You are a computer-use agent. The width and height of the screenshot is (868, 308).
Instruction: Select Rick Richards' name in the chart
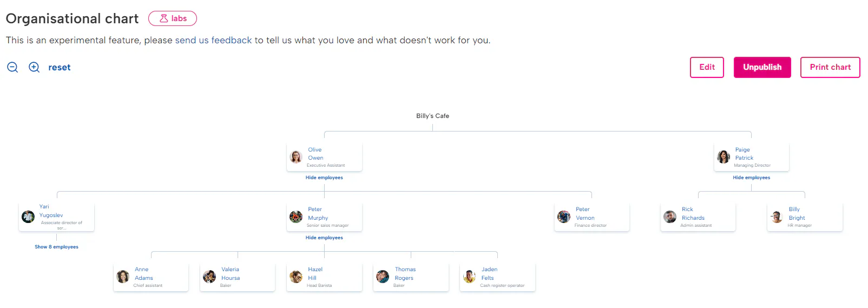pyautogui.click(x=693, y=214)
